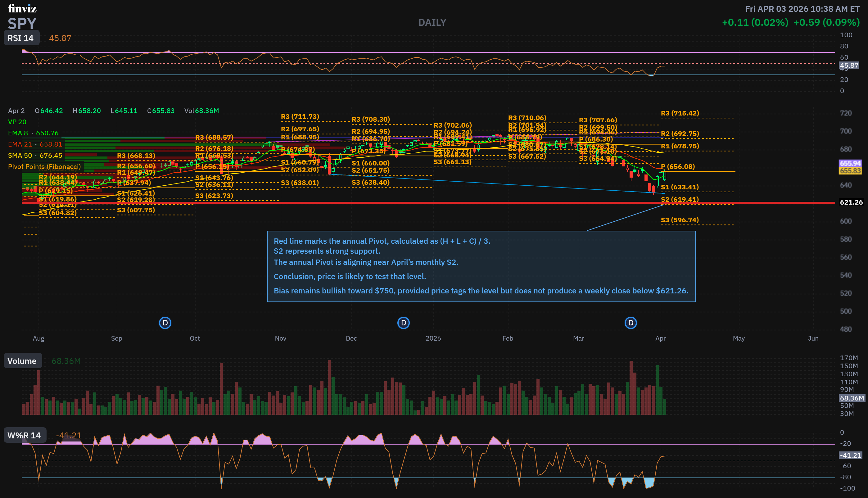Click the September dividend D marker
Image resolution: width=868 pixels, height=498 pixels.
coord(165,323)
